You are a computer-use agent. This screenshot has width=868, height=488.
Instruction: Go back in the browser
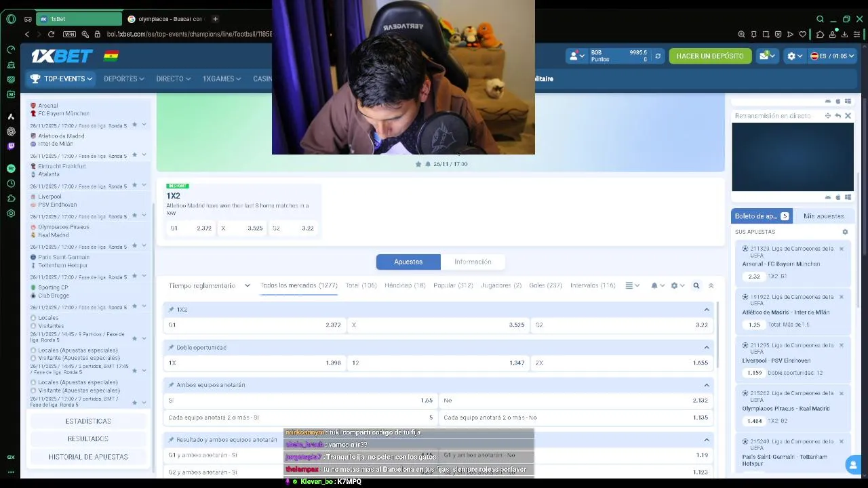pyautogui.click(x=27, y=34)
